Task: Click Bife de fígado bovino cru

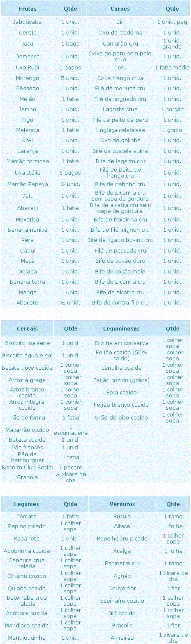Action: coord(120,240)
